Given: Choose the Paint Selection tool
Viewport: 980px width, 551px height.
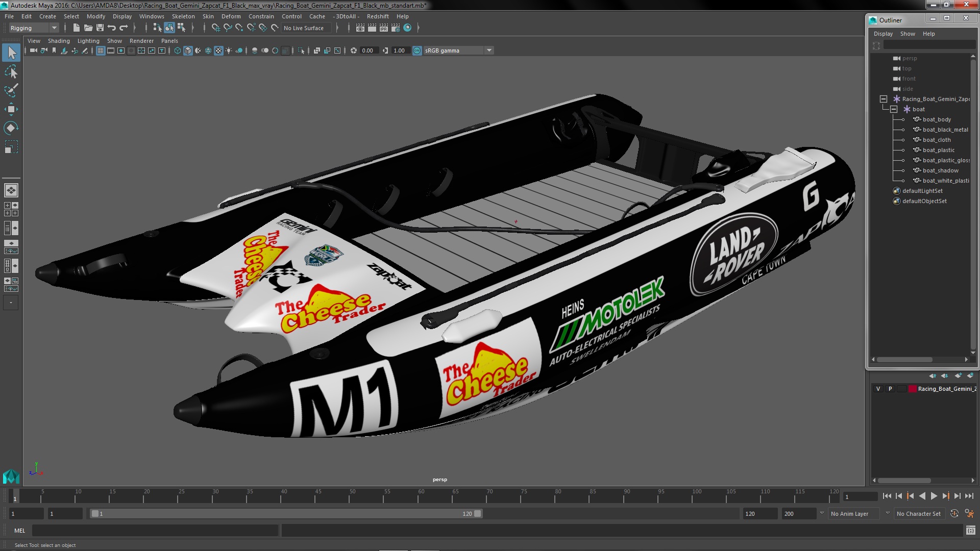Looking at the screenshot, I should pyautogui.click(x=11, y=90).
